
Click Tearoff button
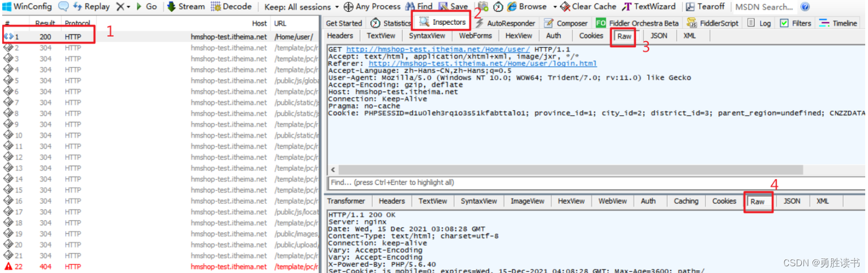tap(705, 7)
